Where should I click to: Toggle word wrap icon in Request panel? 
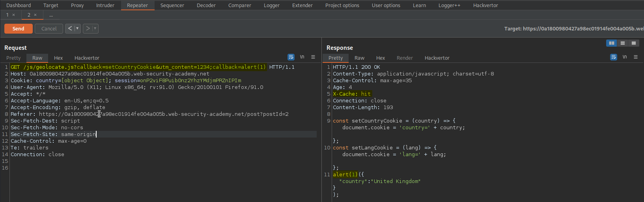[291, 57]
